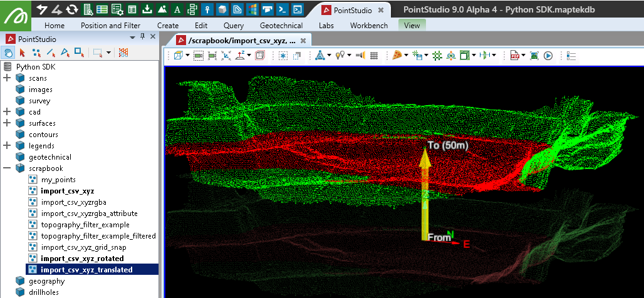Open the light bulb dropdown arrow
The image size is (644, 298).
coord(349,56)
